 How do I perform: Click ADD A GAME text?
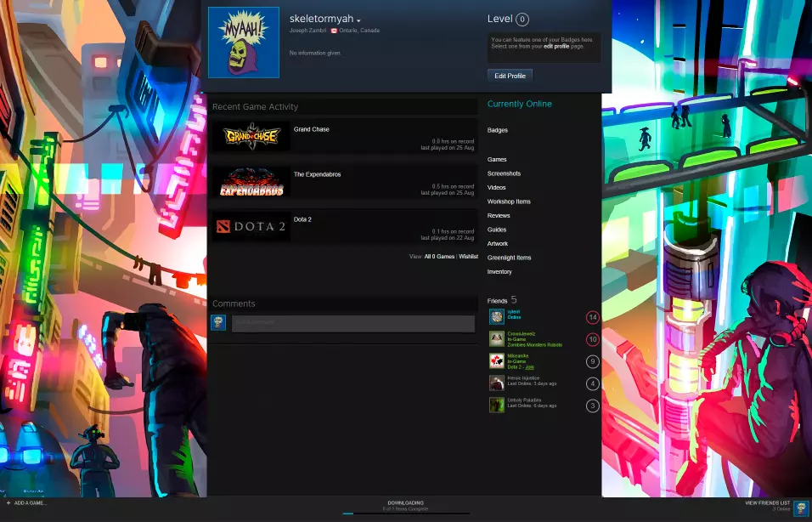tap(30, 502)
